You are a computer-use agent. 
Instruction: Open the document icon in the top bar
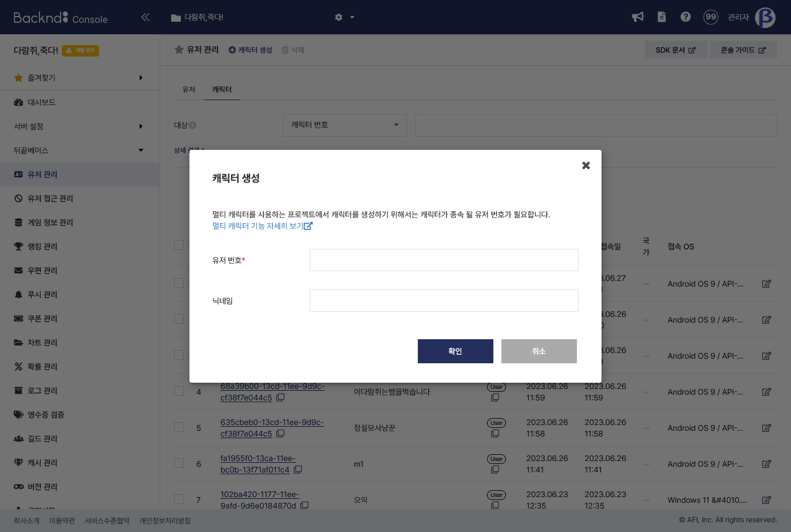point(662,17)
